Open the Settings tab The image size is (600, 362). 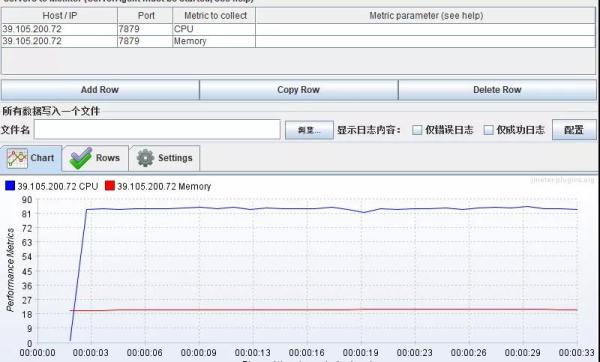(165, 158)
